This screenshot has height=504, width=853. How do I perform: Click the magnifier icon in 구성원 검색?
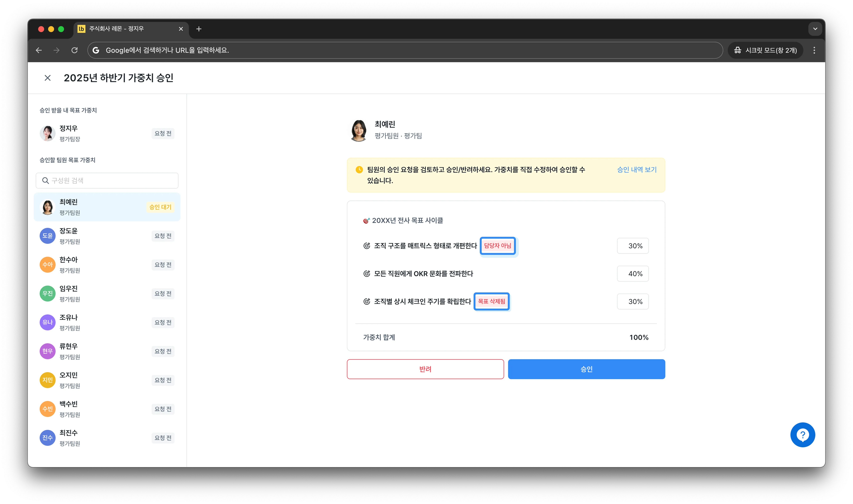coord(45,180)
